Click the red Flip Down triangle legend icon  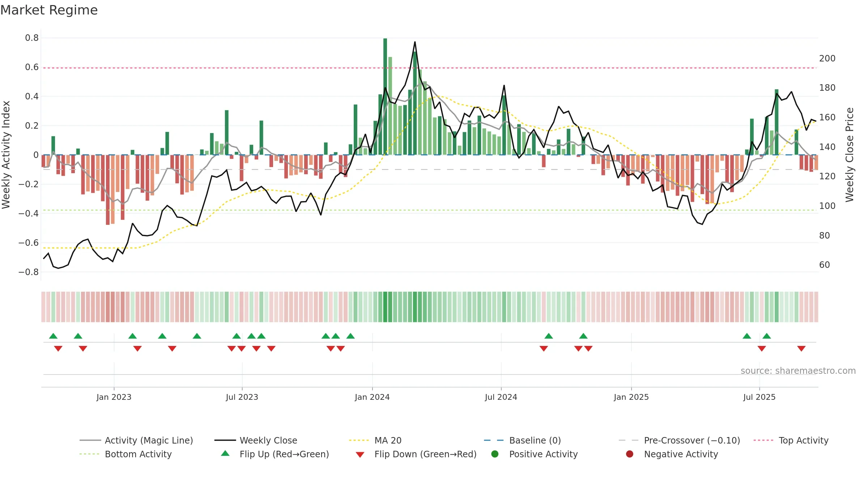(360, 455)
